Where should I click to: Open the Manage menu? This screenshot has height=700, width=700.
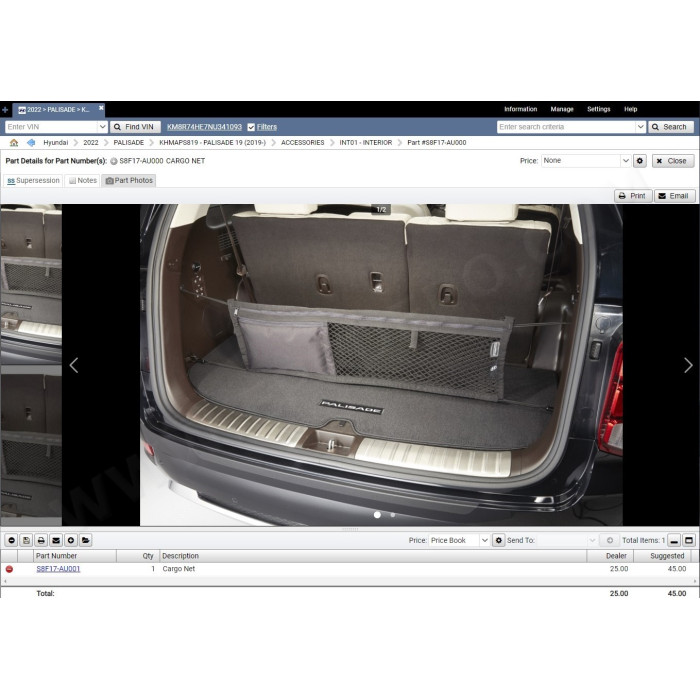click(562, 109)
